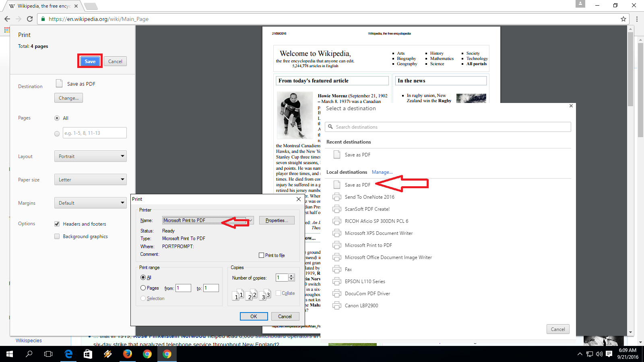Open the Layout Portrait dropdown
The width and height of the screenshot is (644, 362).
click(x=91, y=156)
